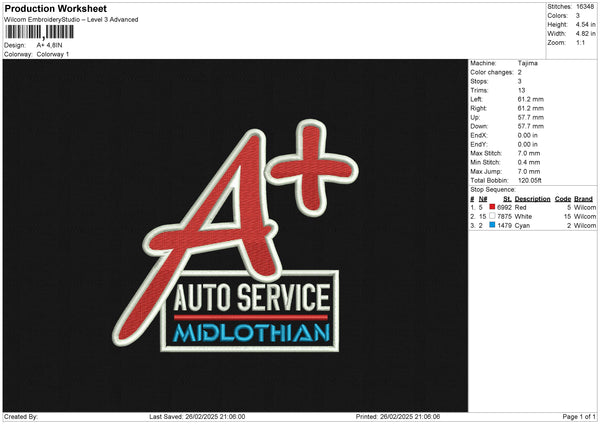The image size is (600, 424).
Task: Click the Max Stitch value 7.0 mm
Action: pyautogui.click(x=529, y=153)
